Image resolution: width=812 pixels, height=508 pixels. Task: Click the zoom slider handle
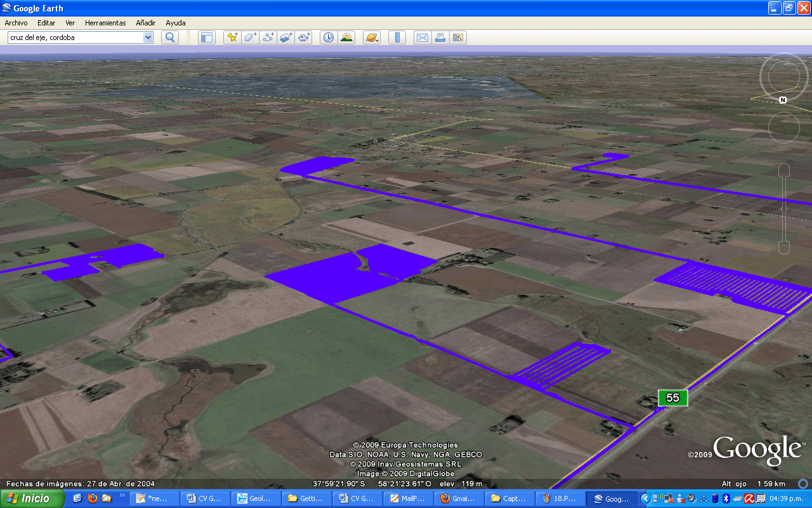784,209
